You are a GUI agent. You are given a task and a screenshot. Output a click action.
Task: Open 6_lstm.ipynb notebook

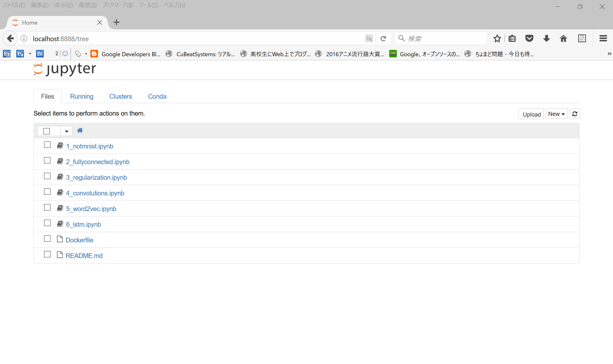(84, 224)
